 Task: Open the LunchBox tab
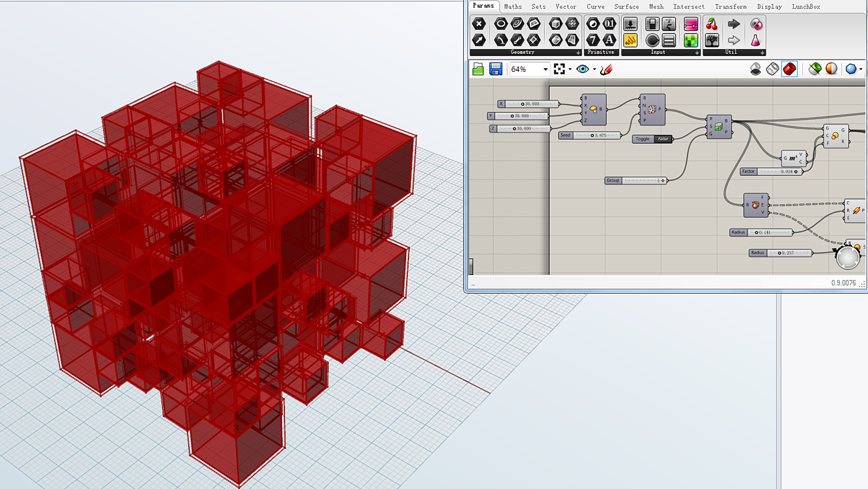(805, 7)
